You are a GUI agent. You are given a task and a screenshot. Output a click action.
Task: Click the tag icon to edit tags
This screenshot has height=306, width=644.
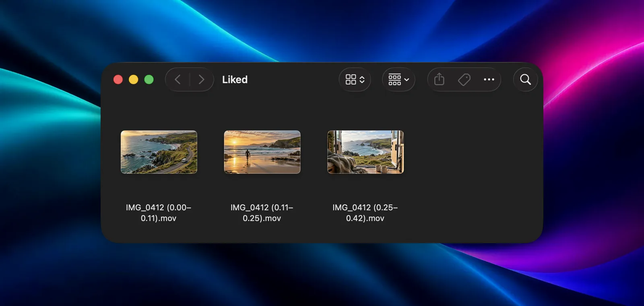[464, 80]
